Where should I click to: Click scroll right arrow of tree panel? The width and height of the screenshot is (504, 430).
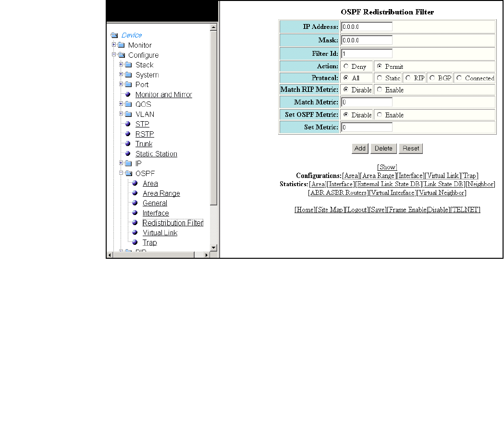[207, 255]
